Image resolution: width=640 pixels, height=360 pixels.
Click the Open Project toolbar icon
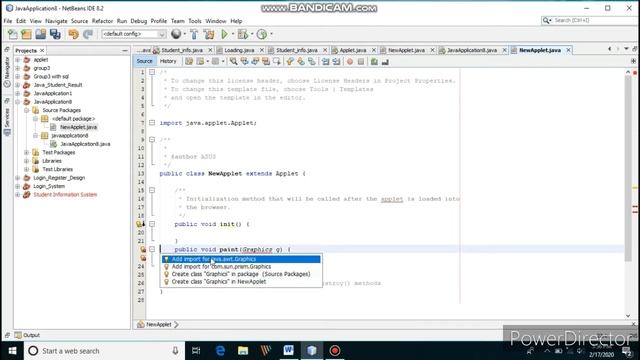pos(40,34)
